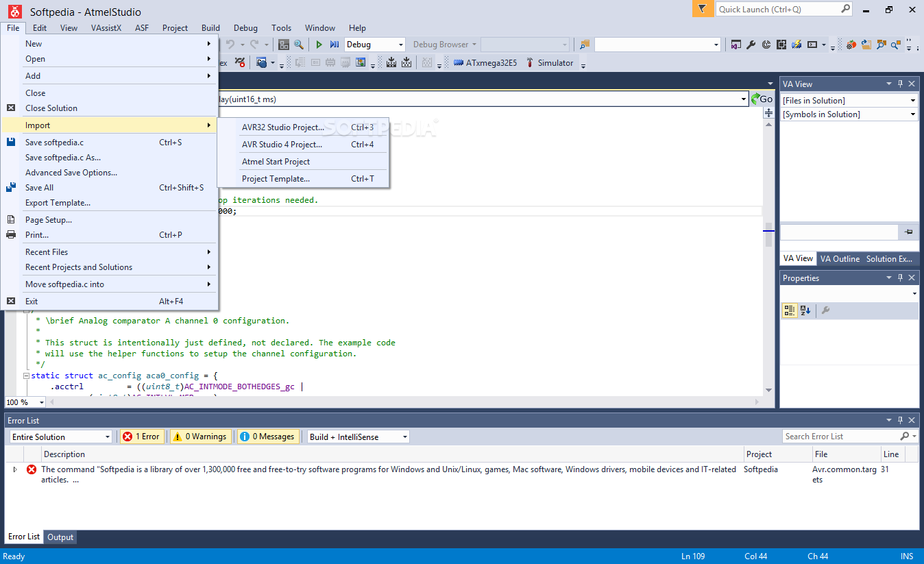Open the [Files in Solution] dropdown

tap(849, 101)
